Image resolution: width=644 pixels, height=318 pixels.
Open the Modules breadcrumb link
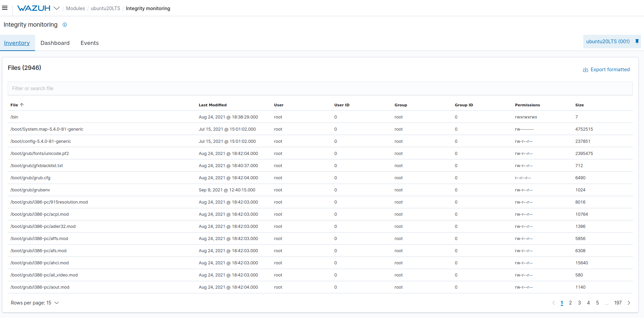point(76,8)
